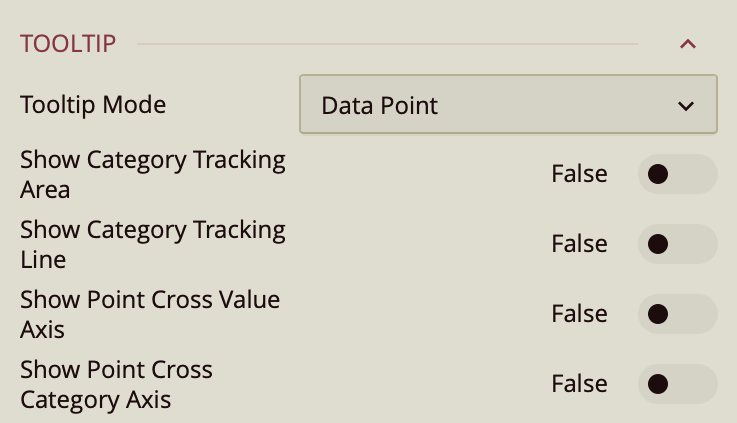
Task: Click the TOOLTIP section header title
Action: pos(68,44)
